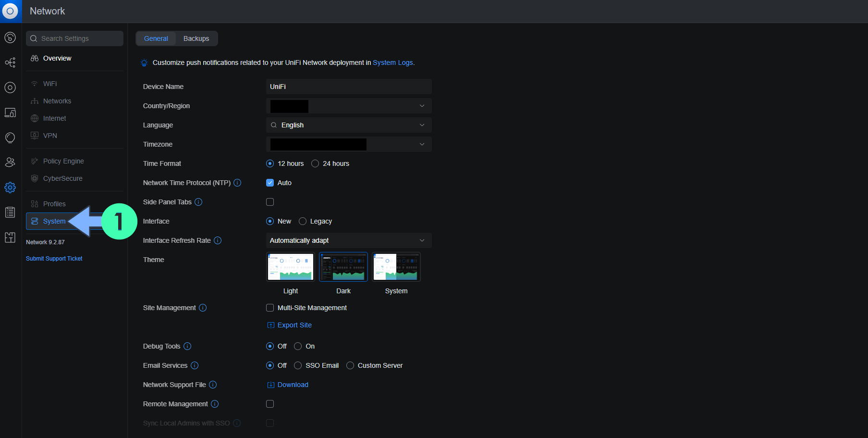Click NTP info icon
Image resolution: width=868 pixels, height=438 pixels.
point(237,183)
